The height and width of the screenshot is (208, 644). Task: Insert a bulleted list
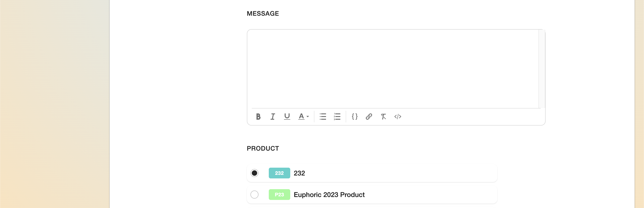point(323,117)
